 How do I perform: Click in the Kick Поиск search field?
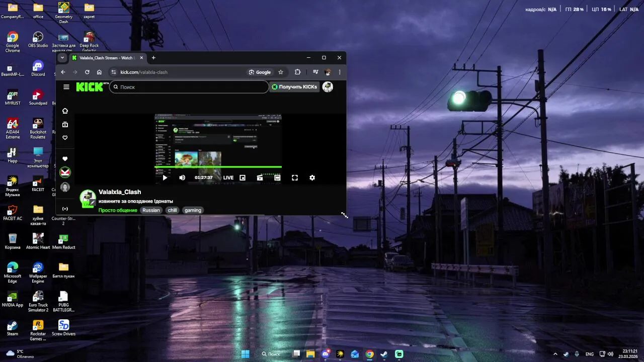189,87
